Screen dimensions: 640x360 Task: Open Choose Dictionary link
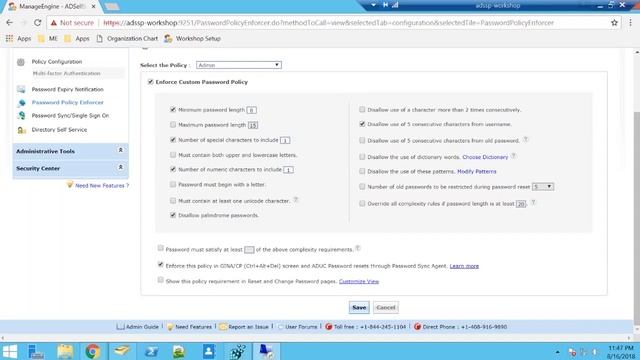click(485, 157)
